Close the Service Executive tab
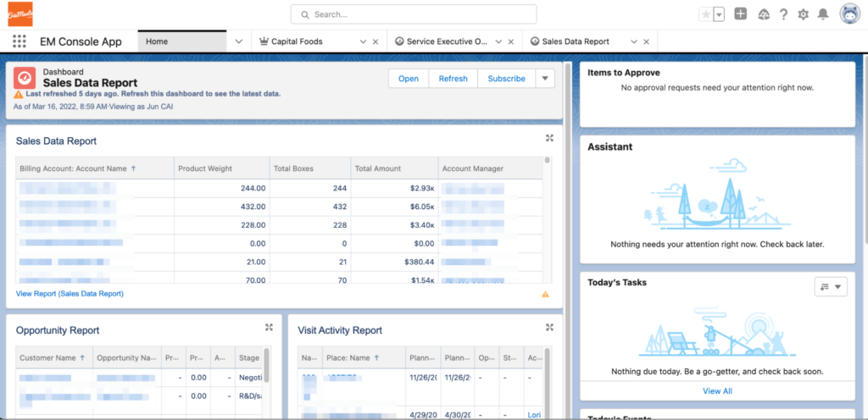868x420 pixels. click(x=511, y=42)
